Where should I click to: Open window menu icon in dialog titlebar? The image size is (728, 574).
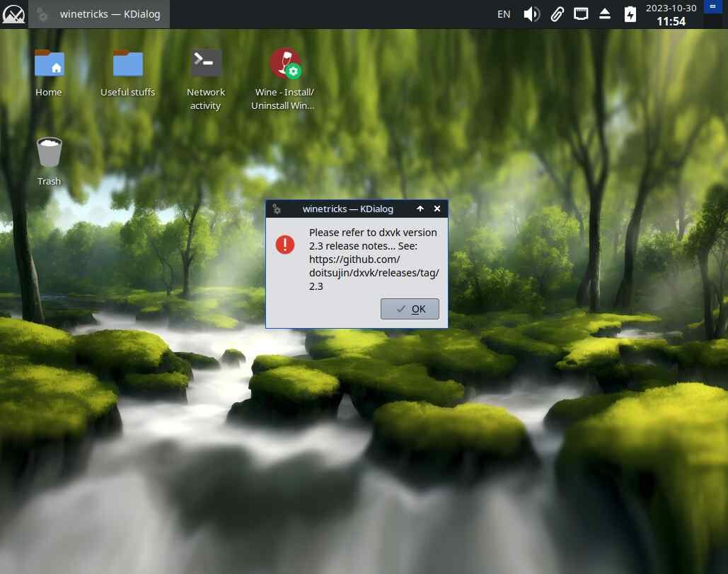coord(277,209)
